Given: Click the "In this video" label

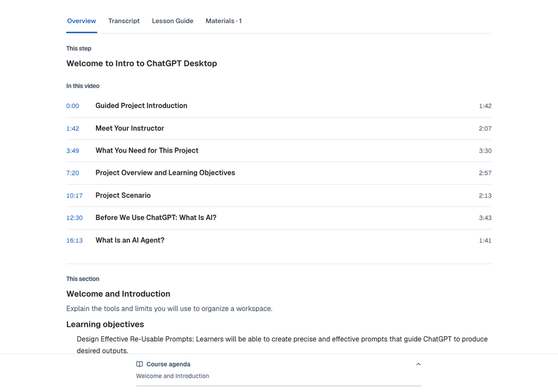Looking at the screenshot, I should pos(83,86).
